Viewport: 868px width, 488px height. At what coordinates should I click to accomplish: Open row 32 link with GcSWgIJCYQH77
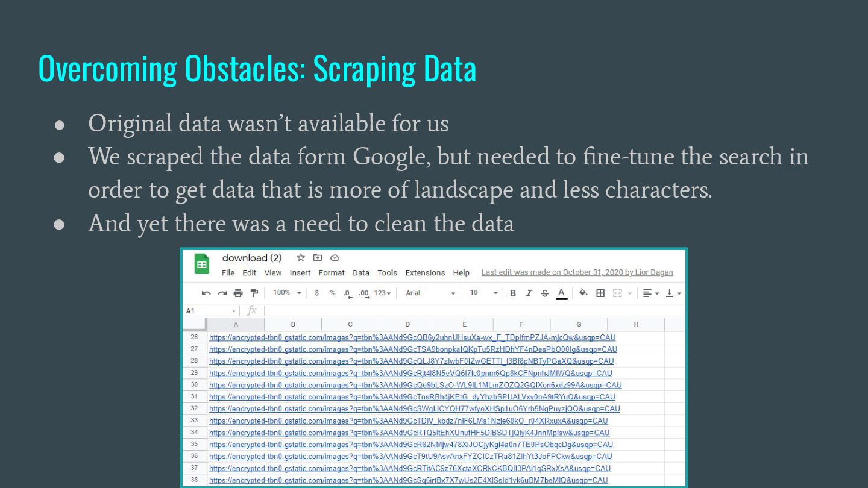(415, 409)
